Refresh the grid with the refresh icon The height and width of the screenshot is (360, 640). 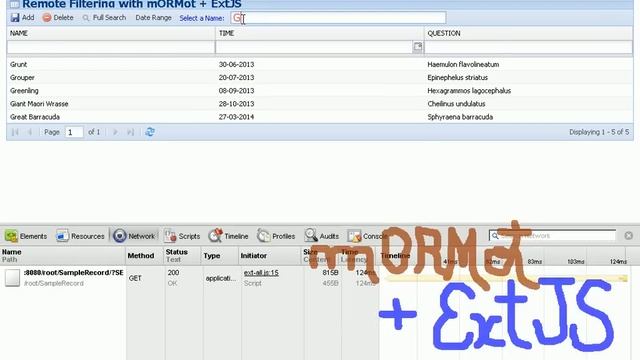click(150, 132)
